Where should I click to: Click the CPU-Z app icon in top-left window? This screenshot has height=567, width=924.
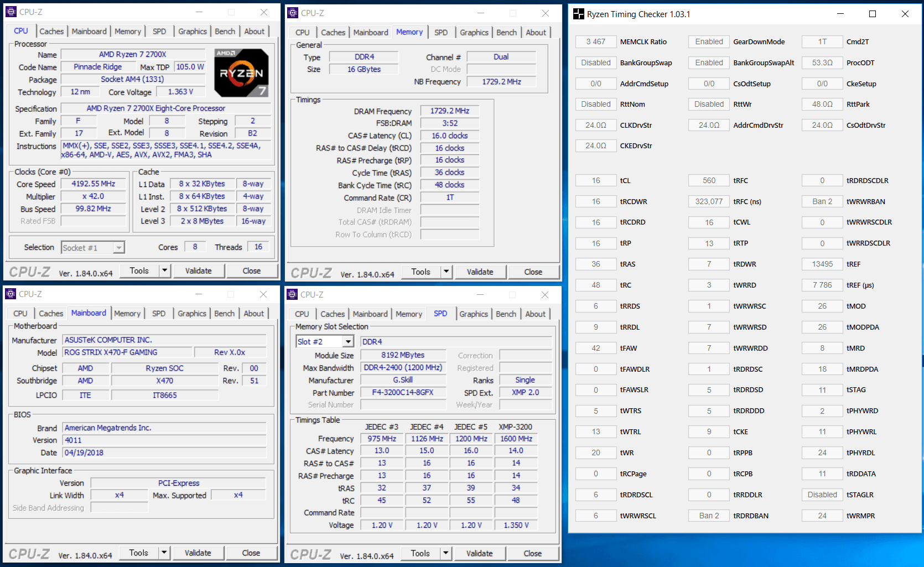(x=11, y=12)
